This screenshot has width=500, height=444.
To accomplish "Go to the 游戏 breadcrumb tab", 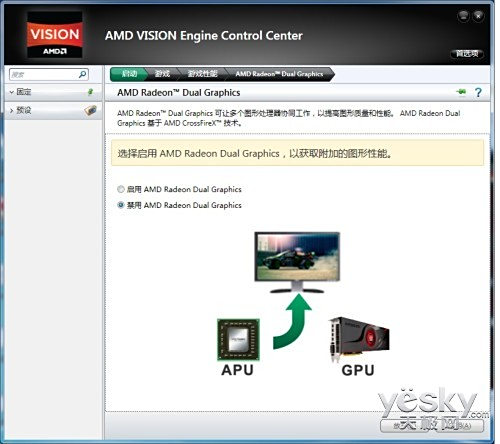I will [162, 74].
